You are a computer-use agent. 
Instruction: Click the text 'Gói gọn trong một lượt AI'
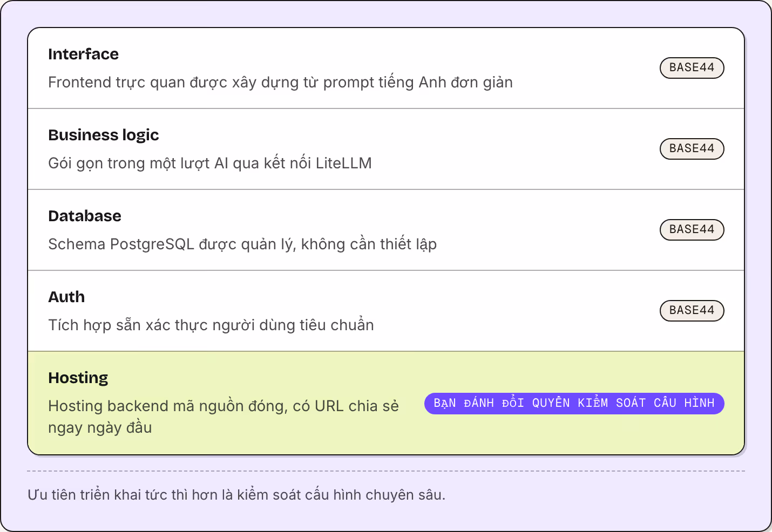click(x=138, y=163)
